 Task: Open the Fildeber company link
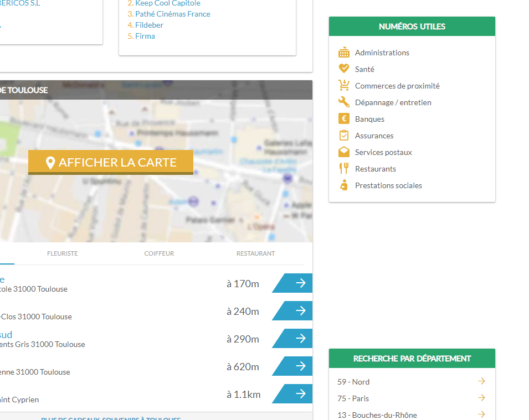click(149, 25)
